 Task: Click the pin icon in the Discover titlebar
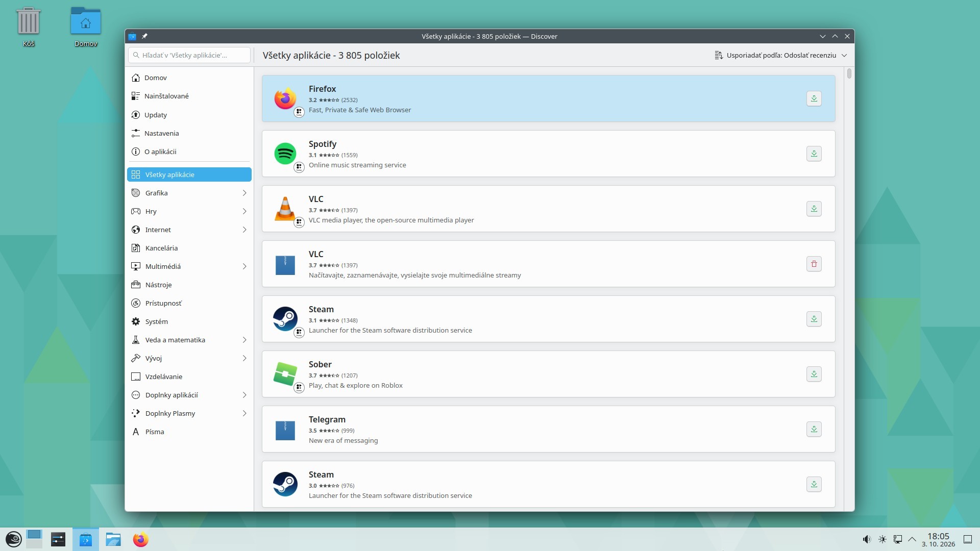click(x=144, y=36)
